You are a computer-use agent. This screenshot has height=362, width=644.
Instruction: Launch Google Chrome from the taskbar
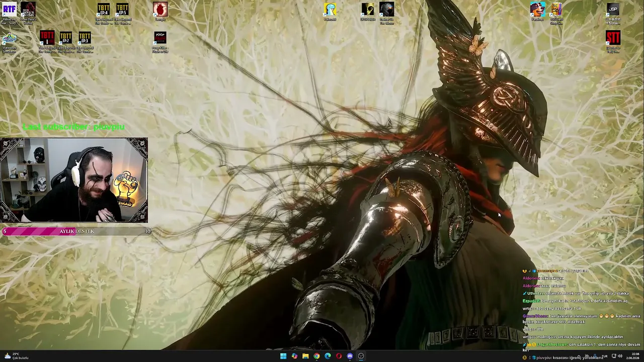coord(316,356)
